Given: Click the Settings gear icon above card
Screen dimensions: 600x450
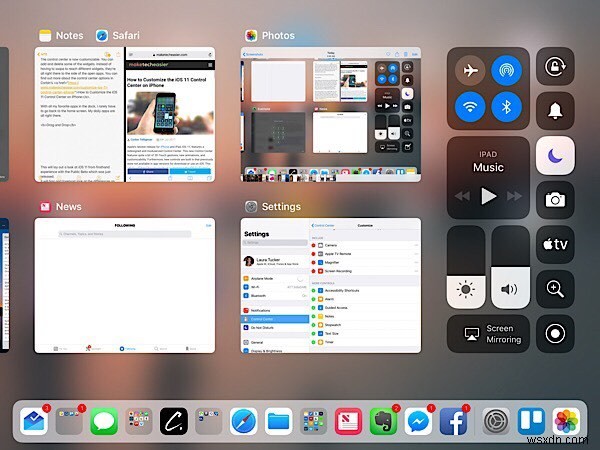Looking at the screenshot, I should coord(251,207).
